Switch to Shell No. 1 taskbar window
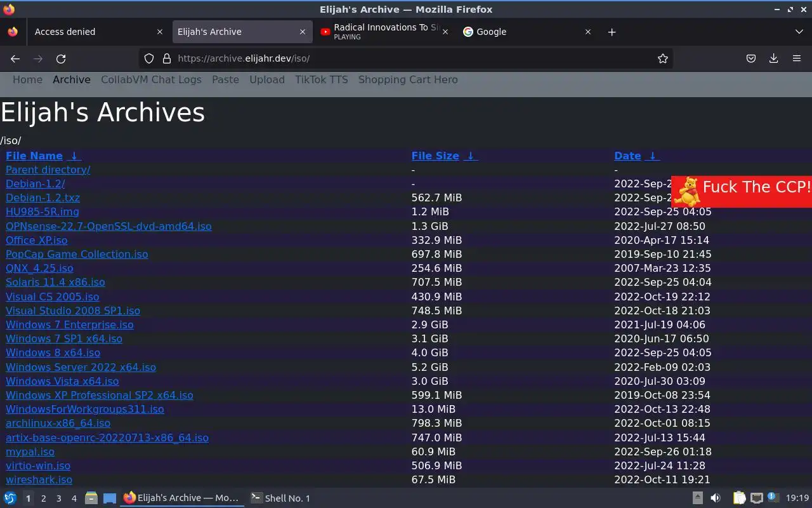This screenshot has height=508, width=812. 280,498
